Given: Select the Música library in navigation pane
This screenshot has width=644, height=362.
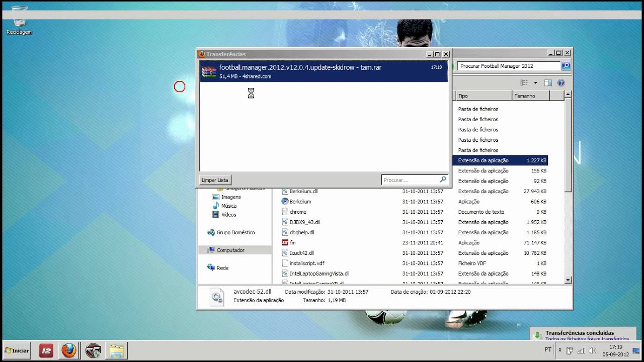Looking at the screenshot, I should pos(224,206).
